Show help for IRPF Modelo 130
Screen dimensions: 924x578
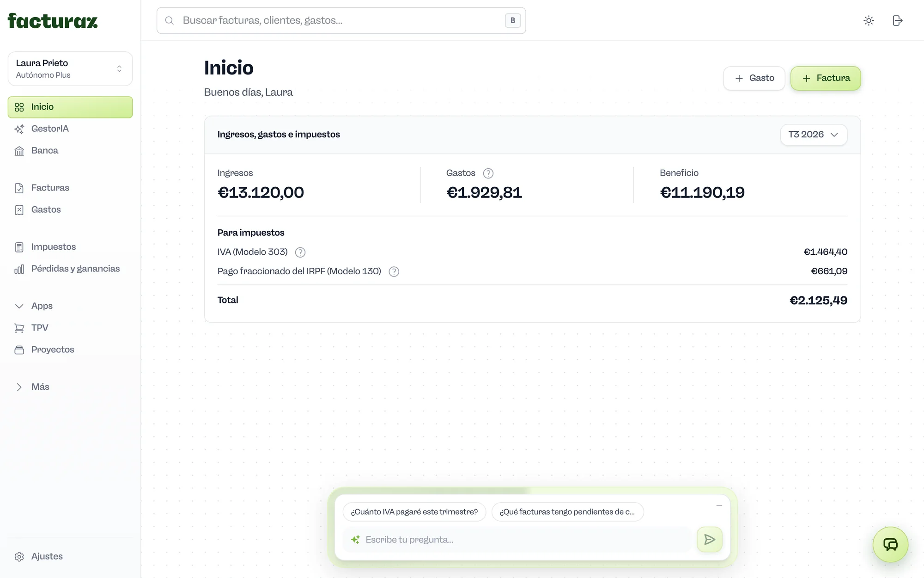tap(394, 272)
